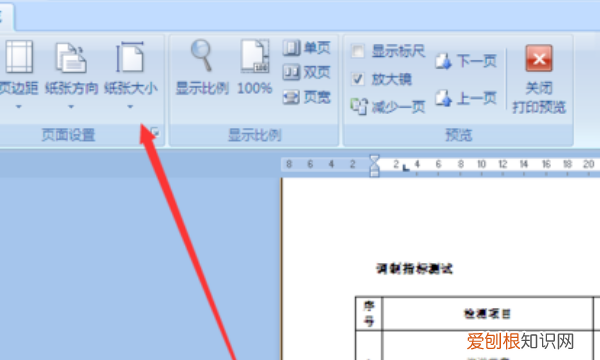This screenshot has width=600, height=360.
Task: Set zoom to 100%
Action: (255, 68)
